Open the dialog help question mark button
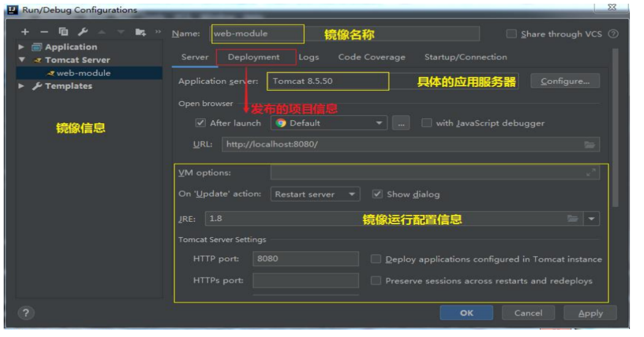The image size is (644, 337). [x=26, y=312]
